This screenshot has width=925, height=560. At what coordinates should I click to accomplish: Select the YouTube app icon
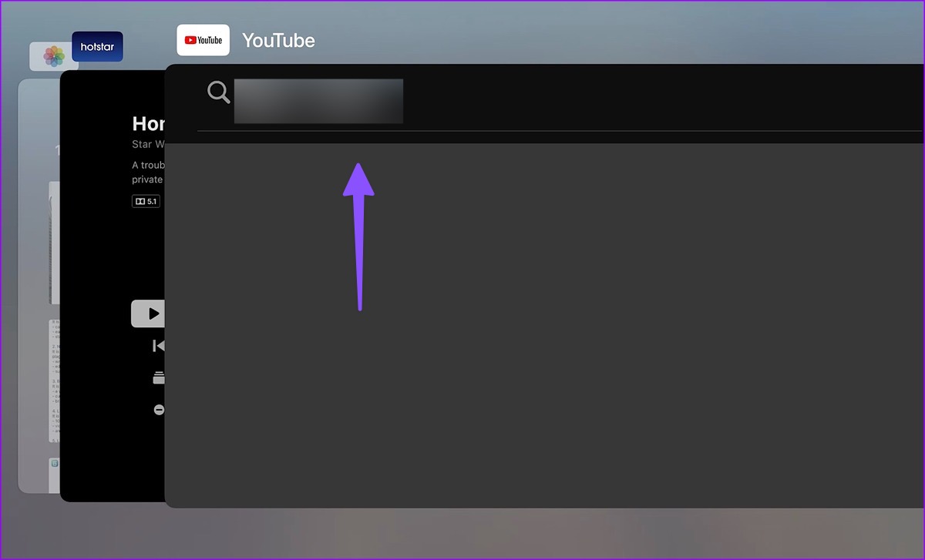click(x=203, y=40)
